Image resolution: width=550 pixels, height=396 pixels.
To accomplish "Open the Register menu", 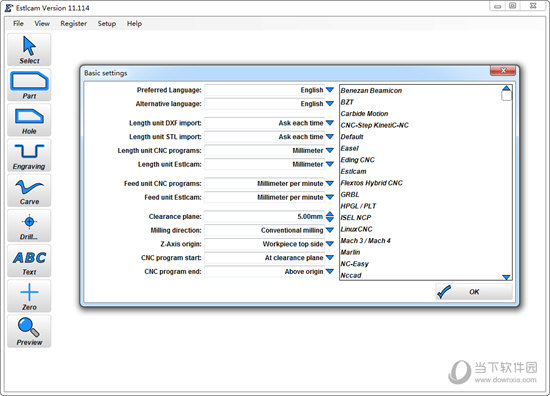I will [x=73, y=24].
